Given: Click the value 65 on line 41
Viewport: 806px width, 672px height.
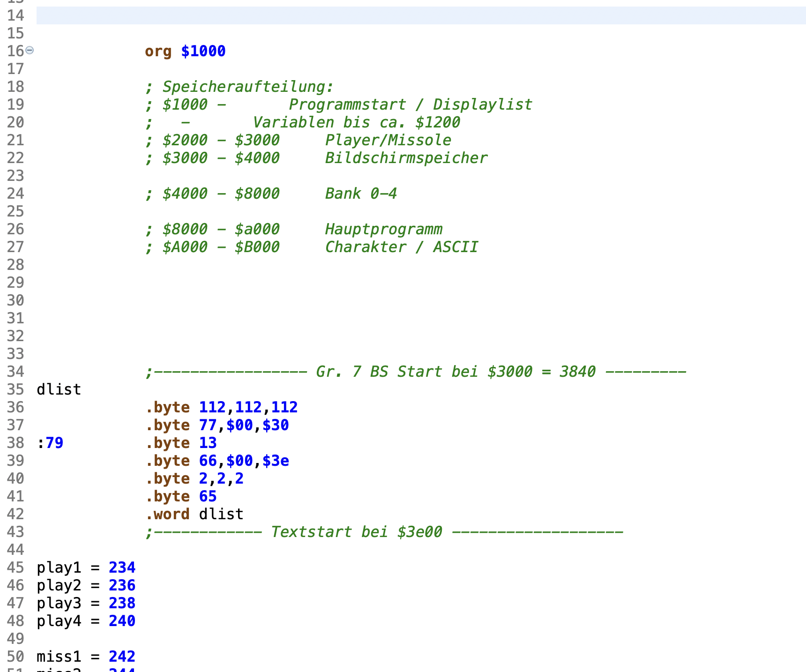Looking at the screenshot, I should [208, 496].
